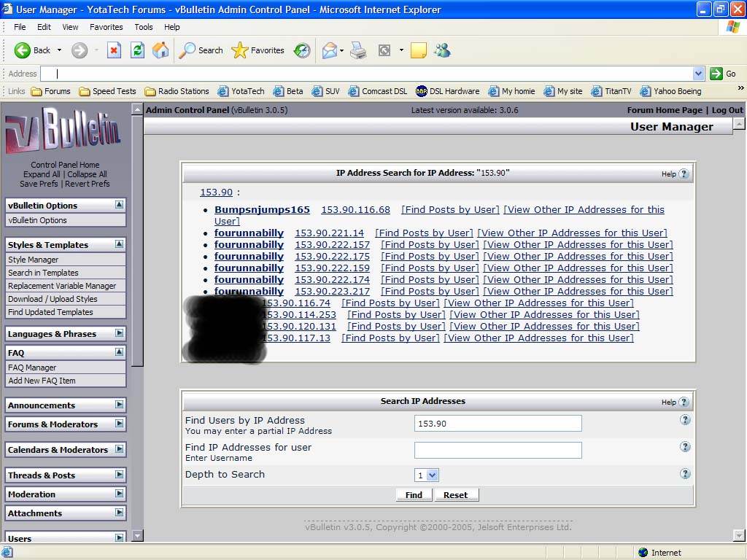
Task: Open the History toolbar icon
Action: tap(302, 50)
